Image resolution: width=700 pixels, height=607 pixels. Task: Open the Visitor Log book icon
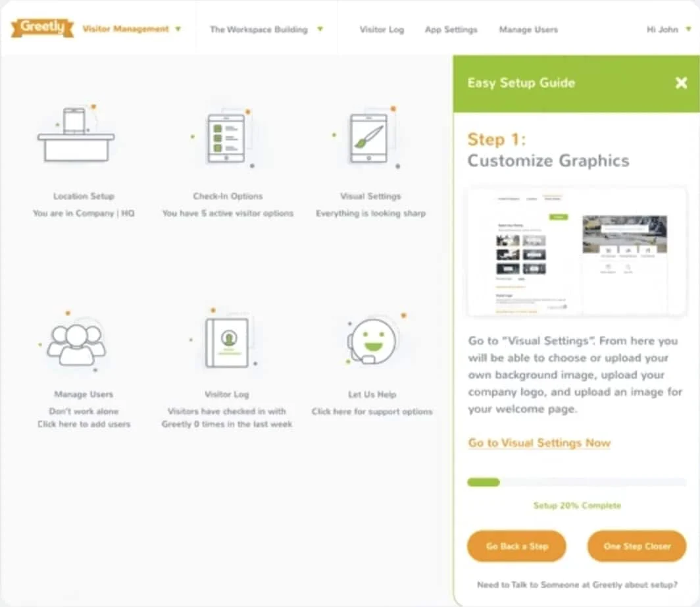pos(227,342)
